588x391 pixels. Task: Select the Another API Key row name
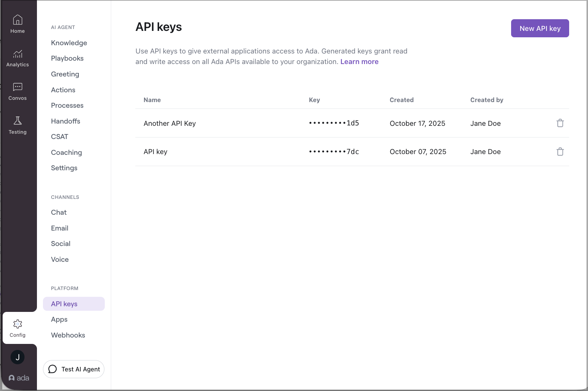170,124
